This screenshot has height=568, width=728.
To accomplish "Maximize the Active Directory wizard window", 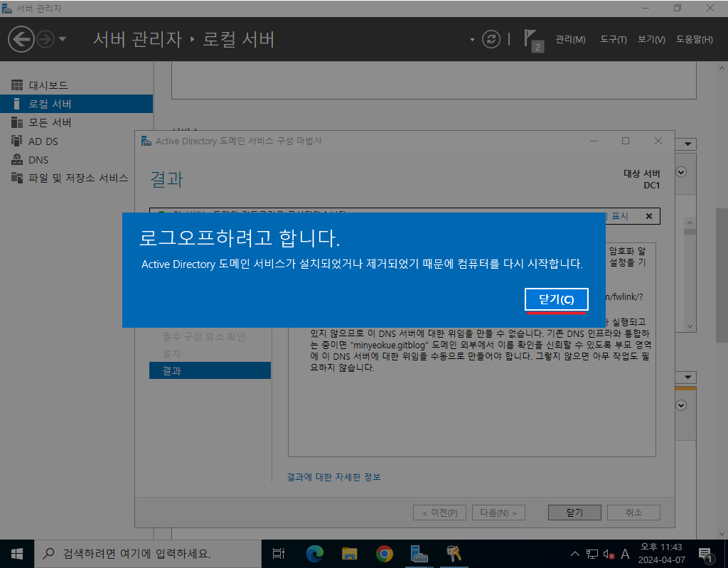I will click(x=626, y=141).
